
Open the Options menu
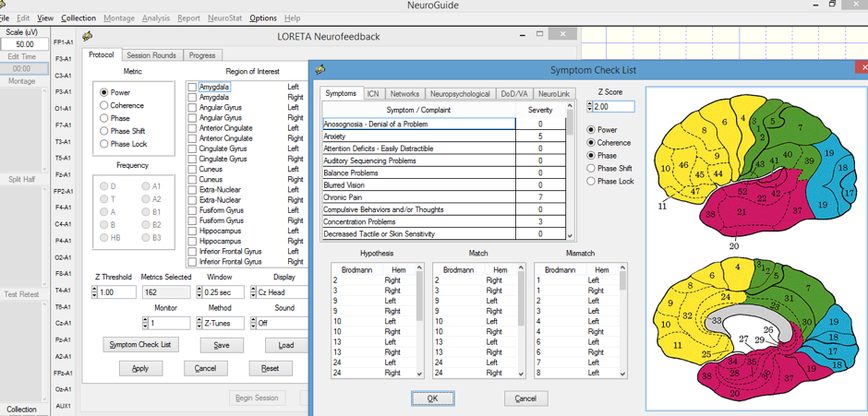click(x=263, y=18)
